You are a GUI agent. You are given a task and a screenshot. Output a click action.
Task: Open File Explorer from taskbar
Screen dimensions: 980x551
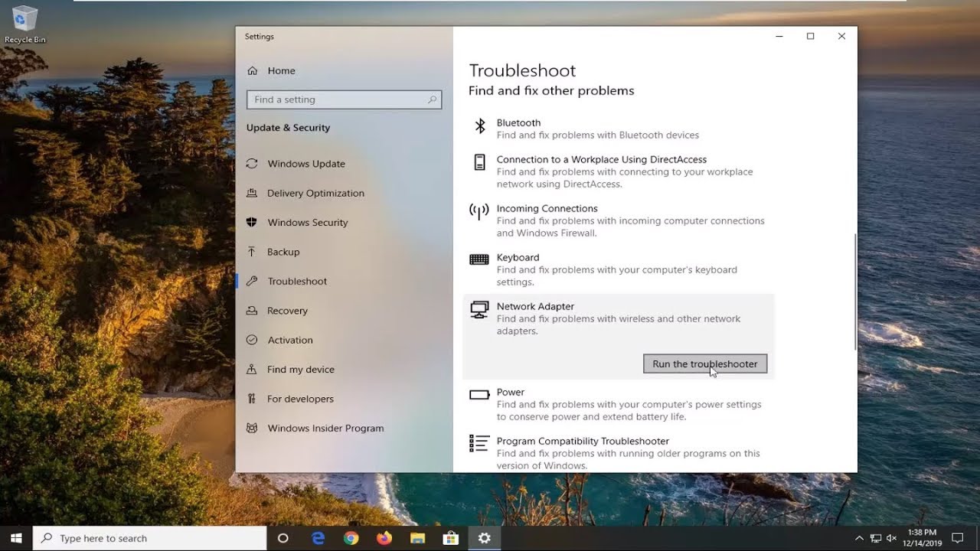pos(417,538)
